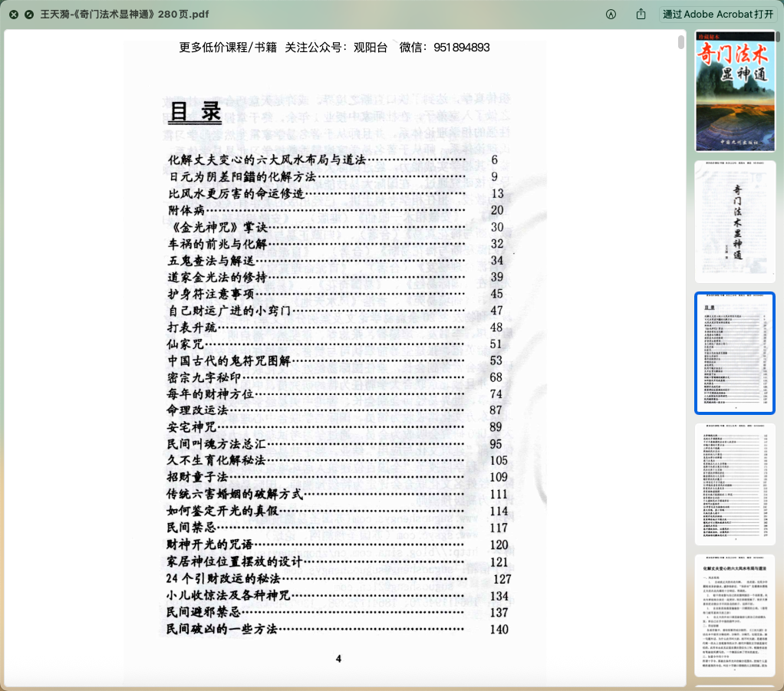Click 通过 Adobe Acrobat 打开 button
The height and width of the screenshot is (691, 784).
[x=718, y=15]
